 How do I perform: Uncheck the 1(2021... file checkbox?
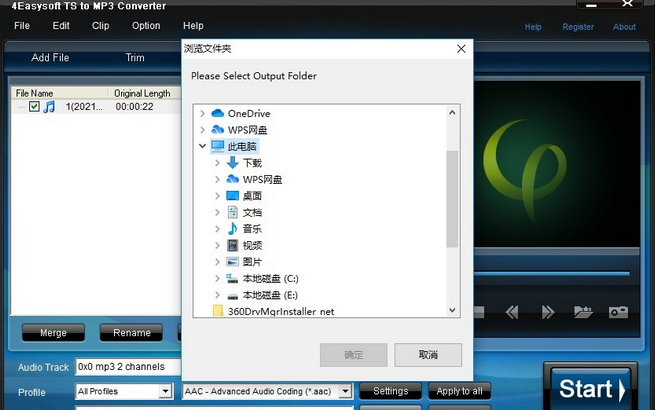coord(34,107)
